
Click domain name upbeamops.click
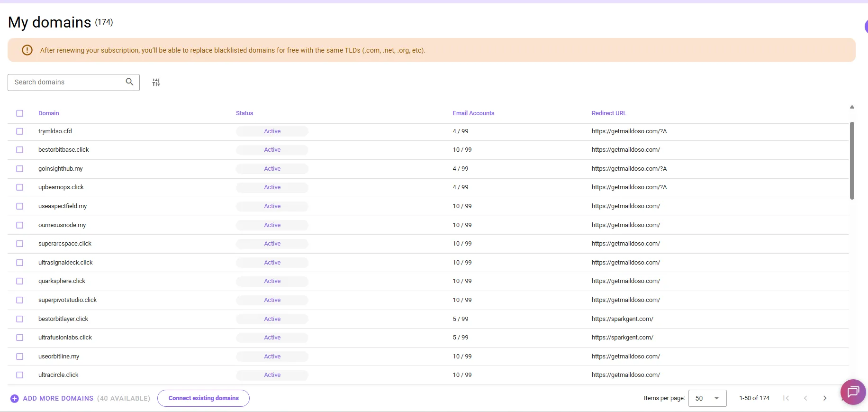pos(61,187)
